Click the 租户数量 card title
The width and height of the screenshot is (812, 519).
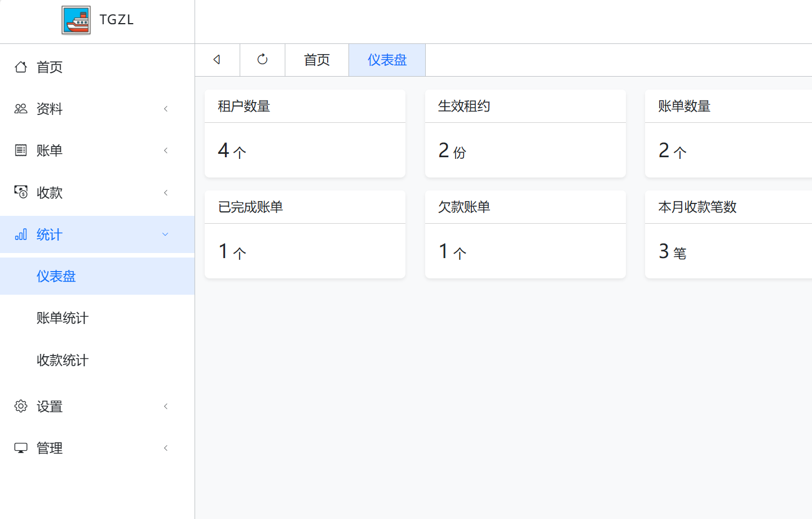(x=244, y=106)
